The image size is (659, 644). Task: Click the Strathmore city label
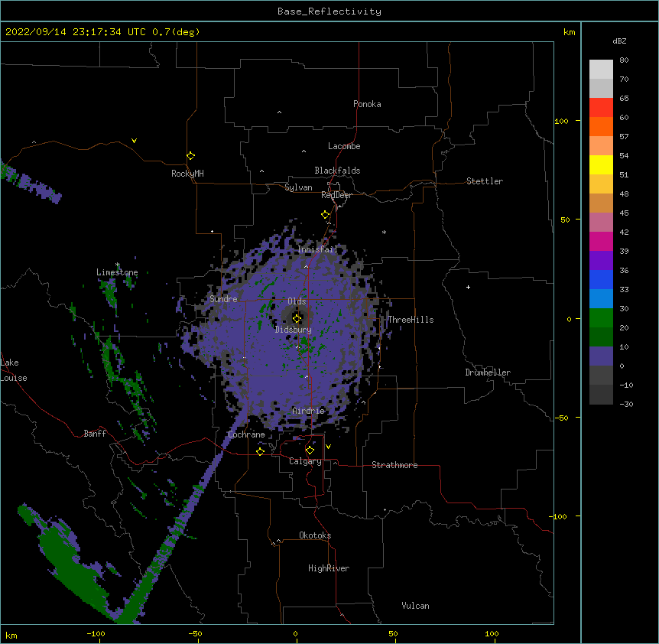[394, 465]
